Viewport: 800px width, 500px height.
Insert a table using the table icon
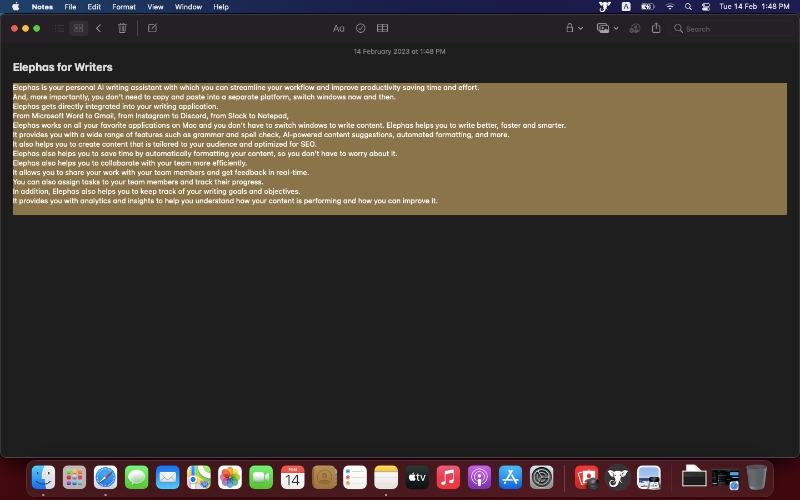click(383, 29)
